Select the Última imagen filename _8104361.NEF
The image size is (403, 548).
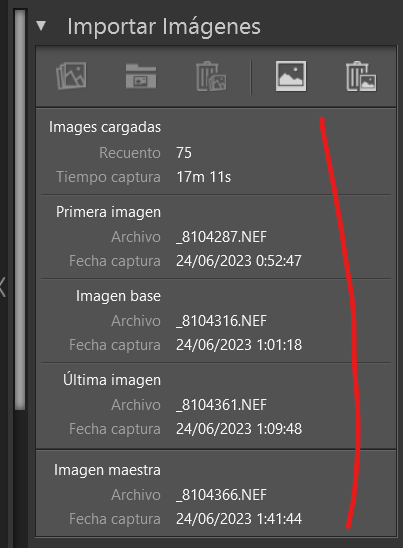pyautogui.click(x=221, y=405)
